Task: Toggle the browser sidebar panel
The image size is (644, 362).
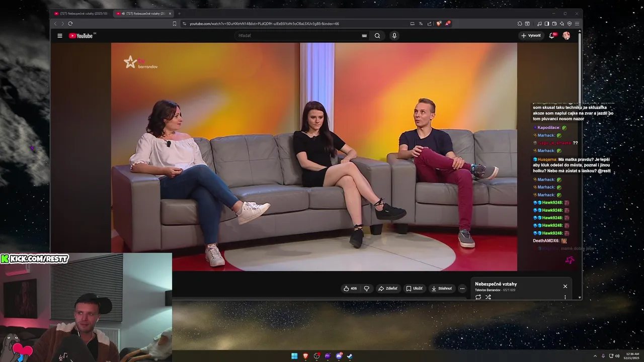Action: [546, 24]
